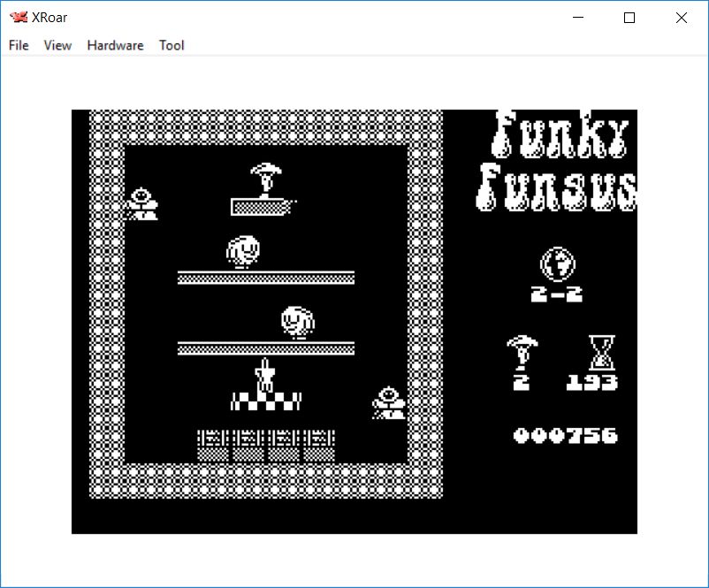Click the creature at the right wall

pos(387,402)
